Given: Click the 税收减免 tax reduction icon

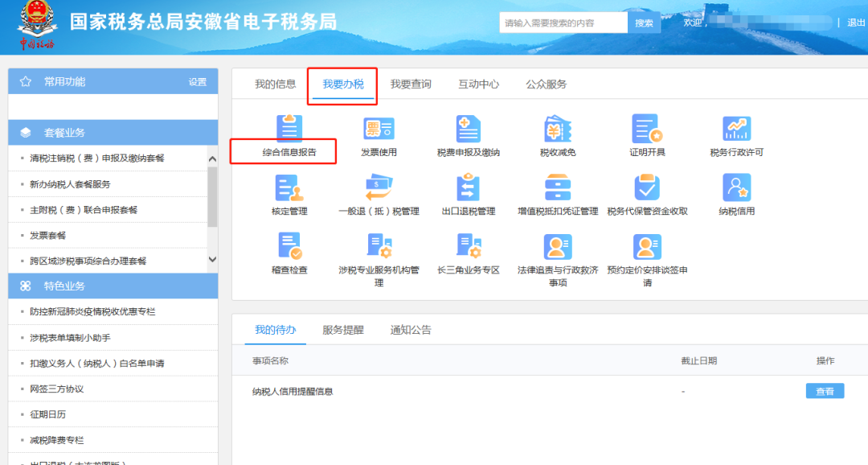Looking at the screenshot, I should coord(558,133).
